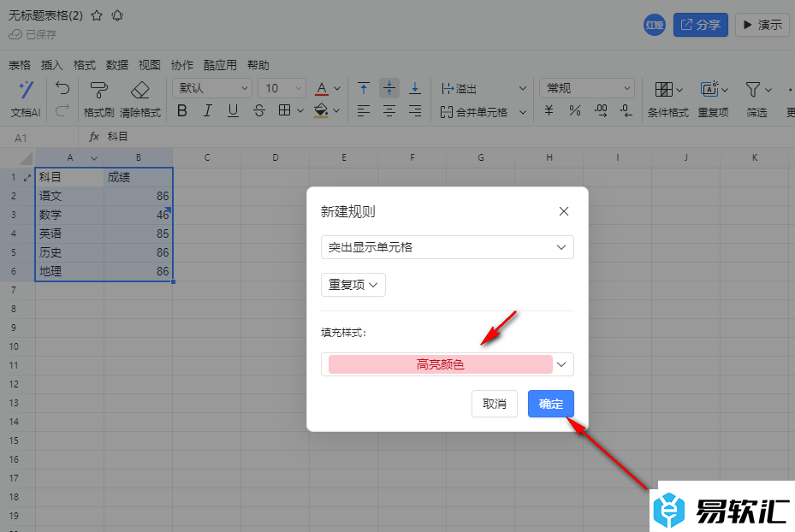Open the 常规 number format dropdown
The width and height of the screenshot is (795, 532).
click(x=586, y=88)
